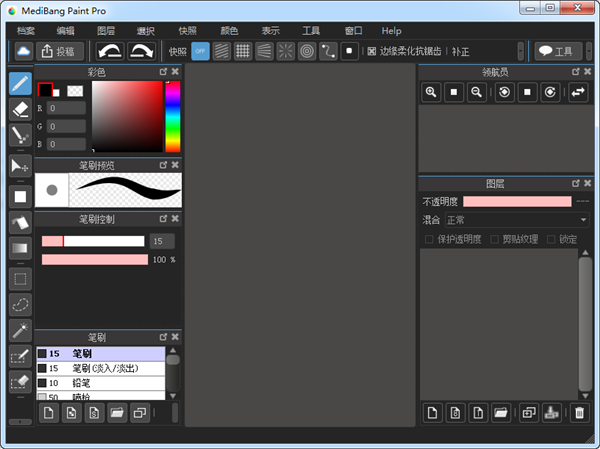Open the 工具 speech bubble dropdown
This screenshot has width=600, height=449.
[x=557, y=51]
